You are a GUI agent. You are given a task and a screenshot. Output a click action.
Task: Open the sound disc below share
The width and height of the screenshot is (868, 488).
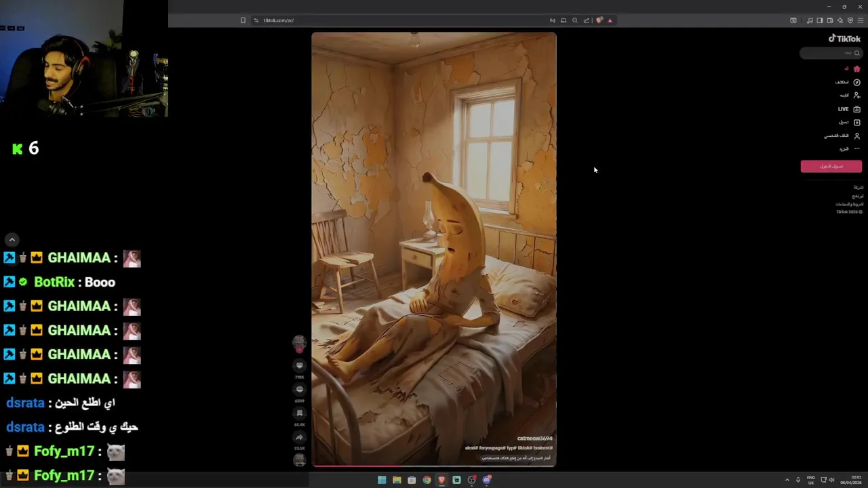(299, 461)
